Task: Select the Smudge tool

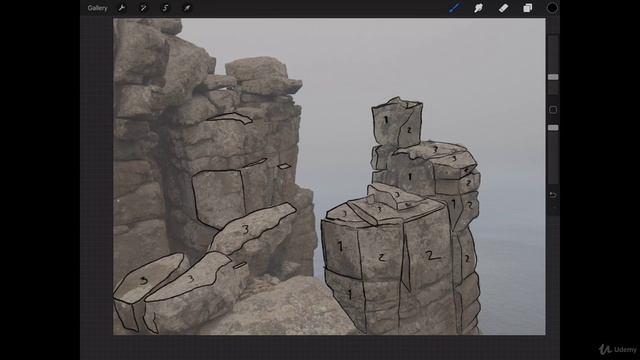Action: [x=478, y=8]
